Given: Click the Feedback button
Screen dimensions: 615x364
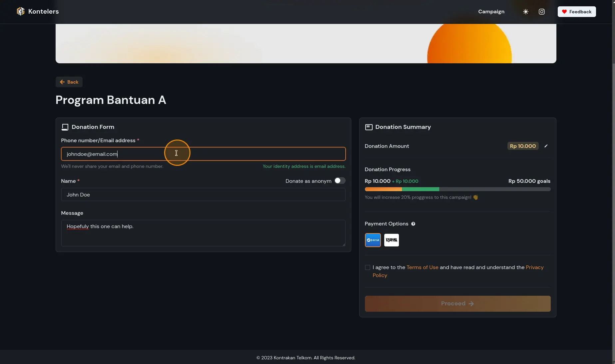Looking at the screenshot, I should pos(577,12).
